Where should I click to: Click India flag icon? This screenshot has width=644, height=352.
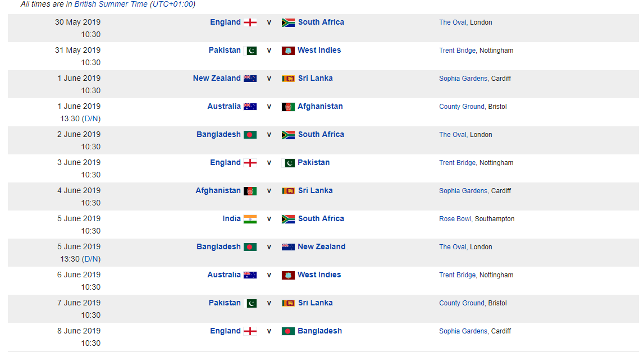[250, 219]
